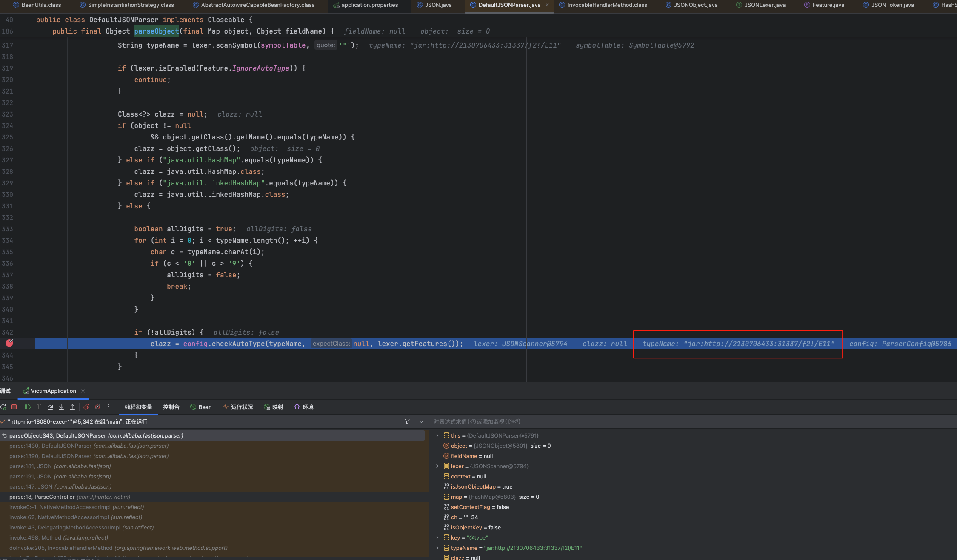Select the 线程和变量 tab

pos(138,407)
